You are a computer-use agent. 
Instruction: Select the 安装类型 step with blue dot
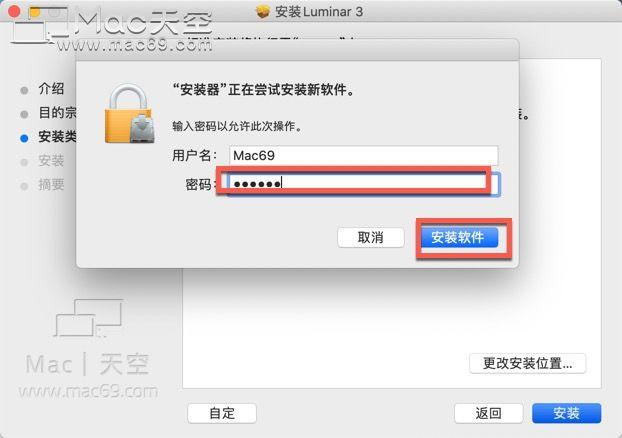57,137
